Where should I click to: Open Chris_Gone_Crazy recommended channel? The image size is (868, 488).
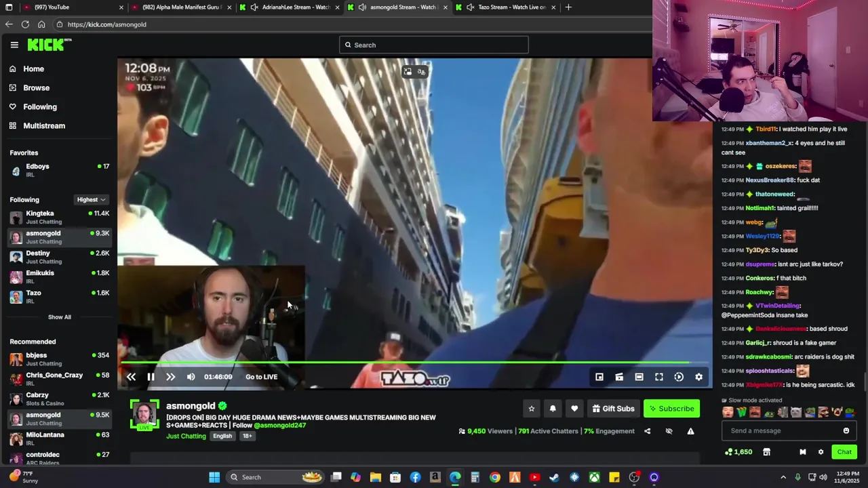click(x=59, y=378)
